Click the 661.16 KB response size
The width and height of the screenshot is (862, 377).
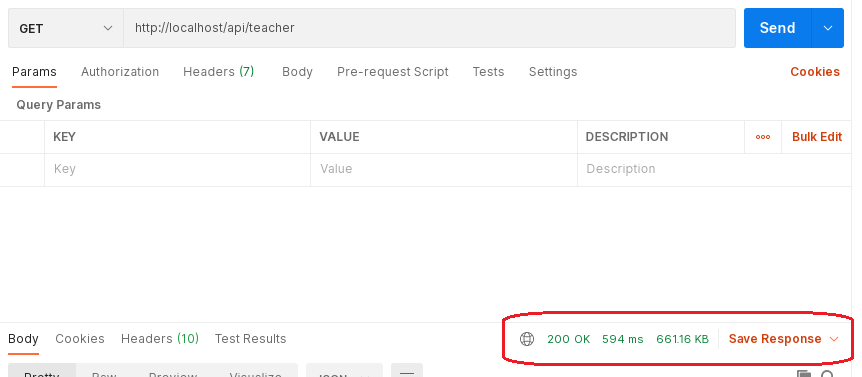point(682,339)
